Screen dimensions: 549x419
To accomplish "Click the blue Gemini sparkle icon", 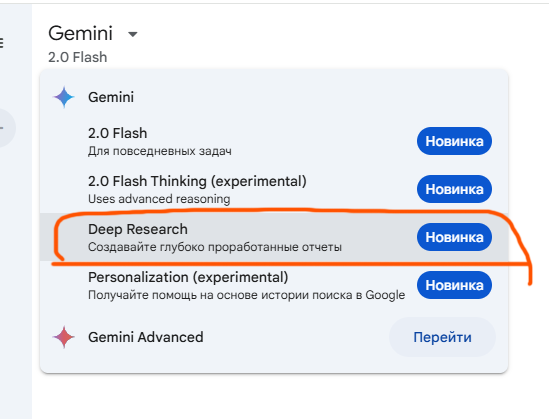I will point(64,97).
